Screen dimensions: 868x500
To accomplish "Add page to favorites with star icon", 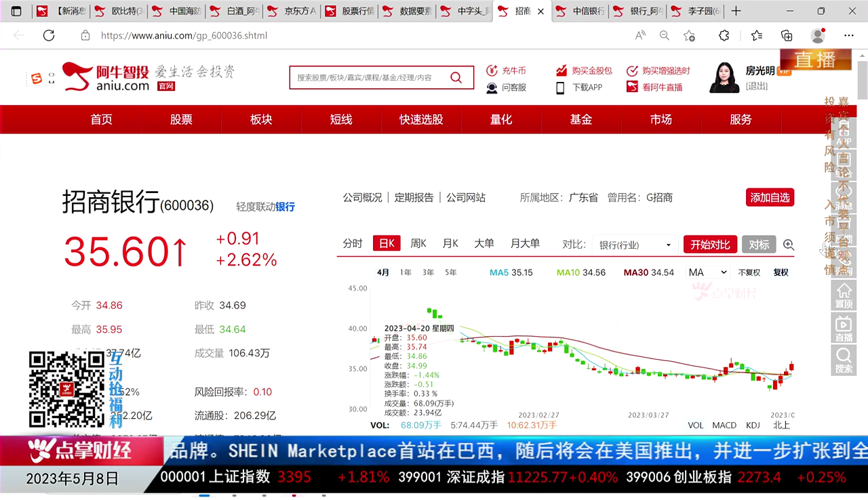I will pos(690,36).
